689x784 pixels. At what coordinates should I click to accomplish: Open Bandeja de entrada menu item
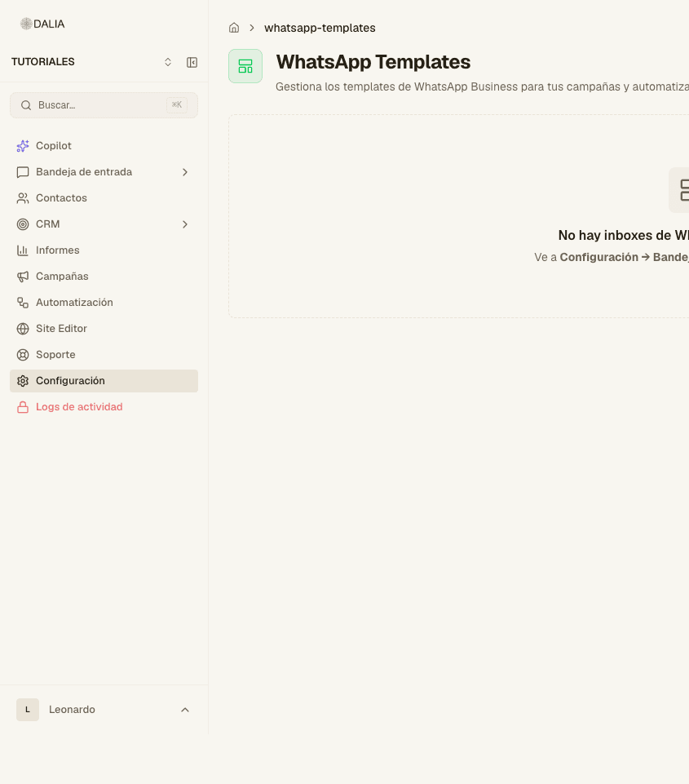[104, 172]
